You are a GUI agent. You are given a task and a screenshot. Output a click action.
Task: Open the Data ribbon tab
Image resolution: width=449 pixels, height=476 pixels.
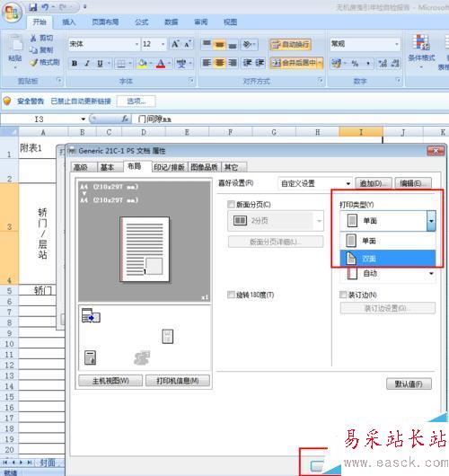click(172, 22)
